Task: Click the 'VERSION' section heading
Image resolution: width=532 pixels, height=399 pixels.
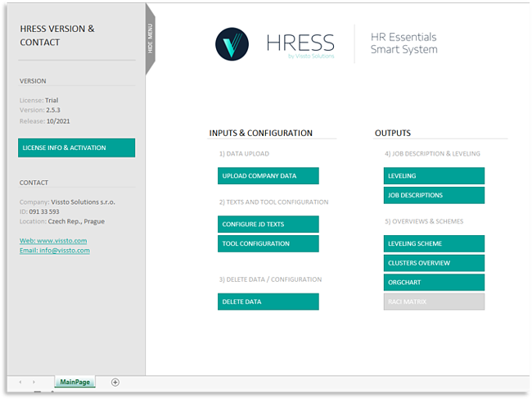Action: tap(33, 81)
